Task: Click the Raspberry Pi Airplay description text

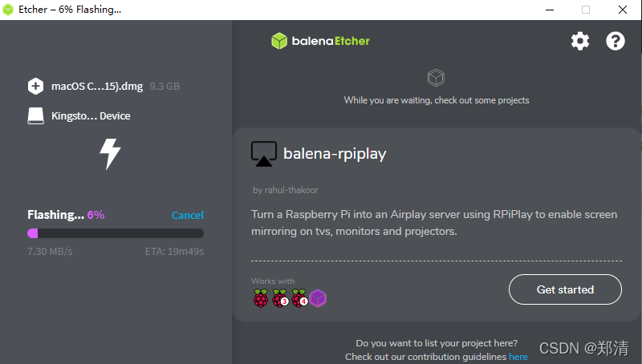Action: [x=434, y=223]
